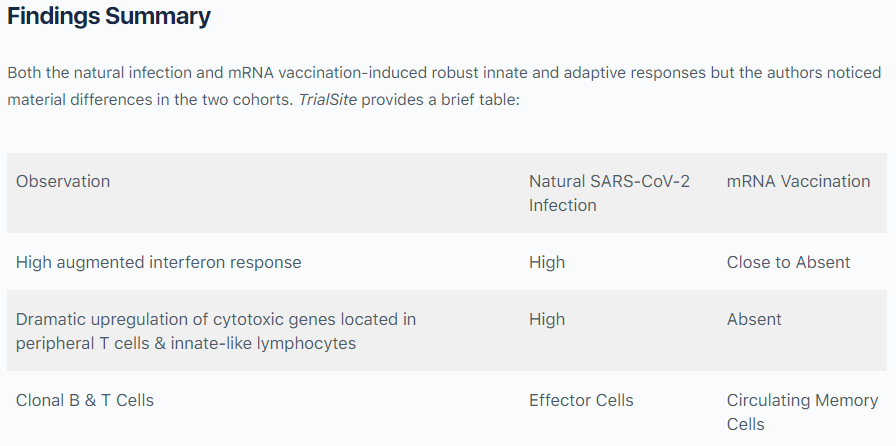Click 'peripheral T cells & innate-like lymphocytes' text
This screenshot has height=446, width=896.
pyautogui.click(x=186, y=343)
